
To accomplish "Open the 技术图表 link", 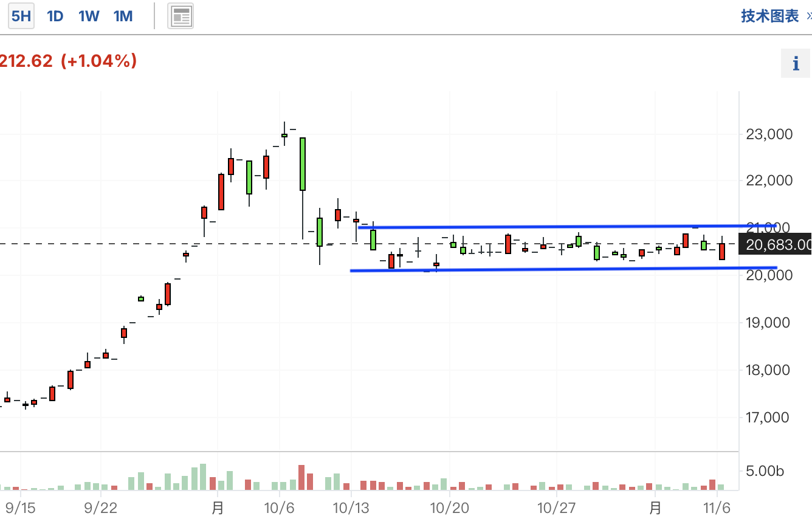I will [776, 16].
